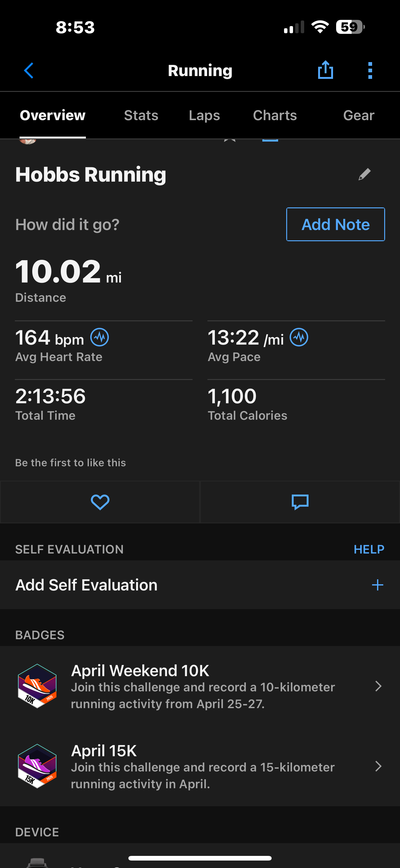Tap the share activity icon
400x868 pixels.
click(325, 70)
